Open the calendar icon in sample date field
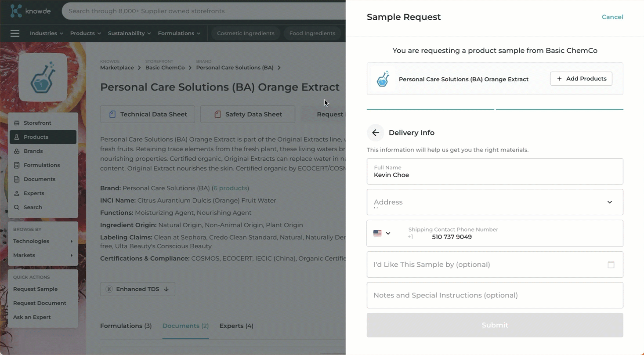 611,264
